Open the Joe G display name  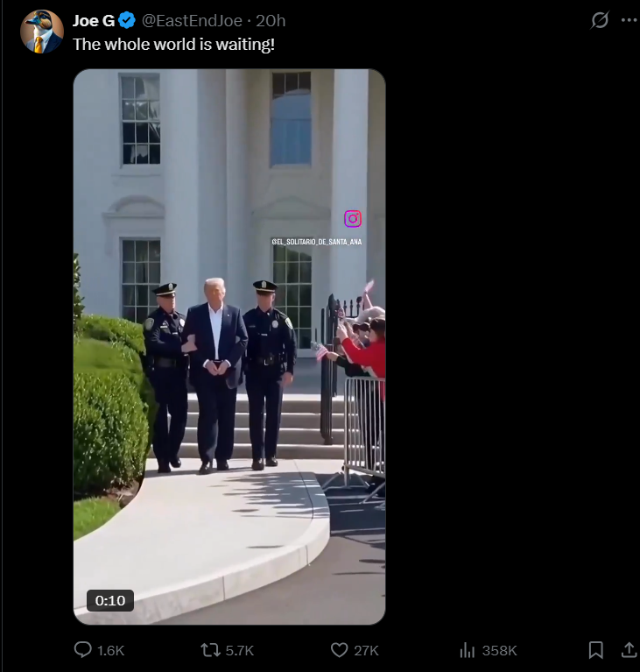[94, 20]
